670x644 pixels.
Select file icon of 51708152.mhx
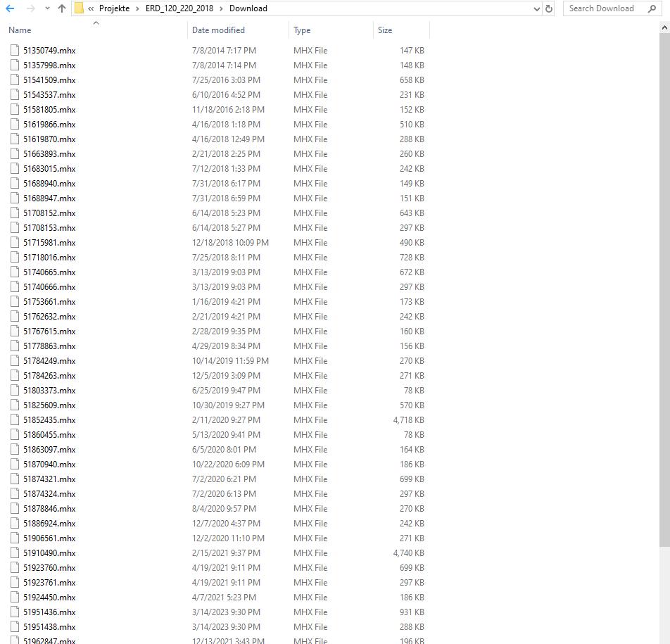pyautogui.click(x=15, y=213)
